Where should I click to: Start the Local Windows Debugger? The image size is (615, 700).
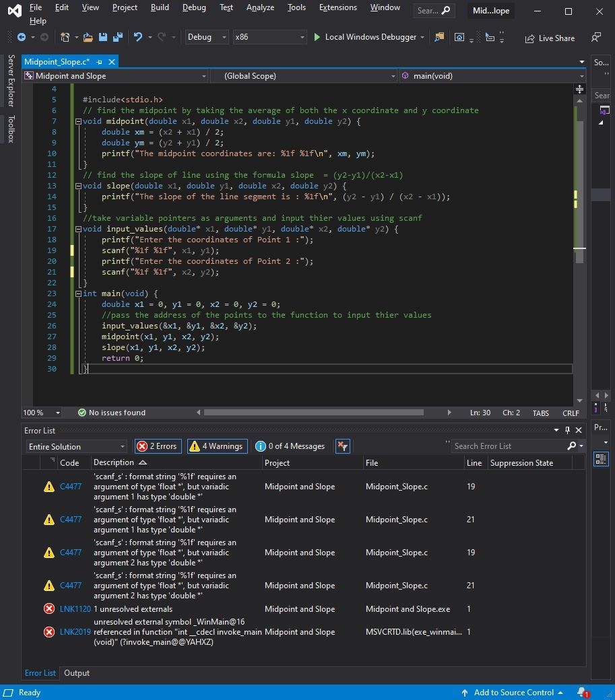365,37
